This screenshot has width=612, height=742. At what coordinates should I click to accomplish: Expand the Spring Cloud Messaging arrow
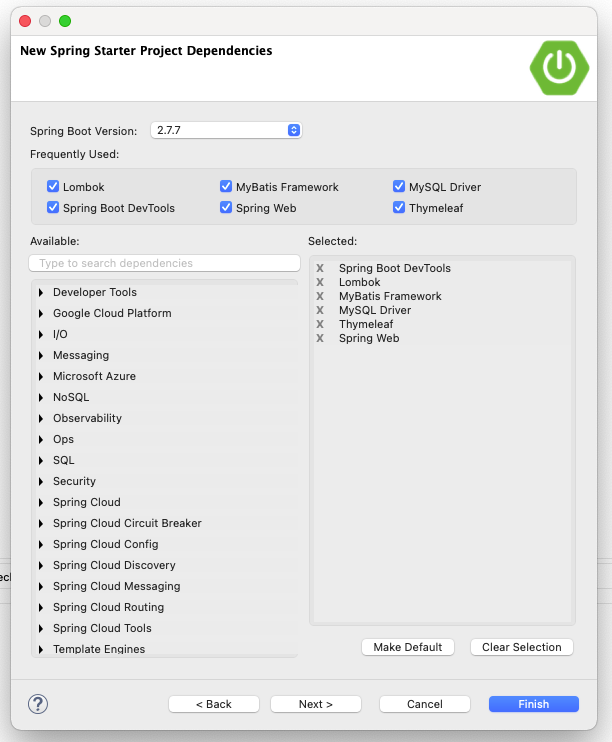click(x=41, y=586)
